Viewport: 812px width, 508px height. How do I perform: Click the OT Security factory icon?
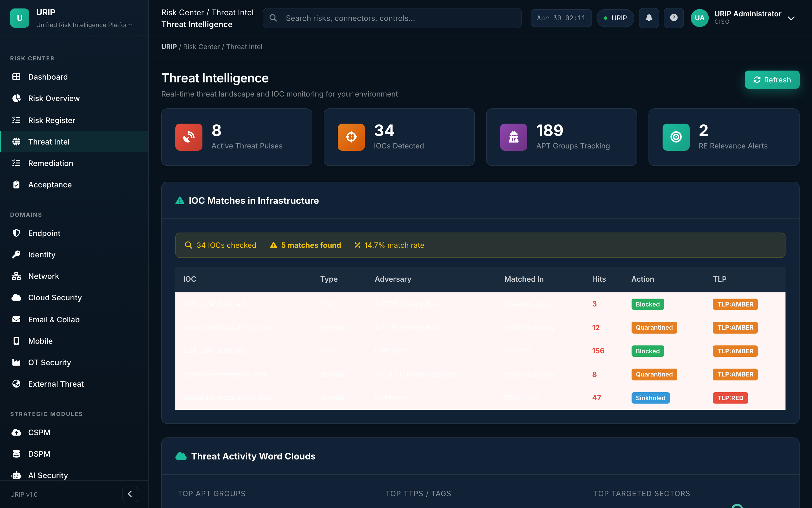click(x=16, y=362)
